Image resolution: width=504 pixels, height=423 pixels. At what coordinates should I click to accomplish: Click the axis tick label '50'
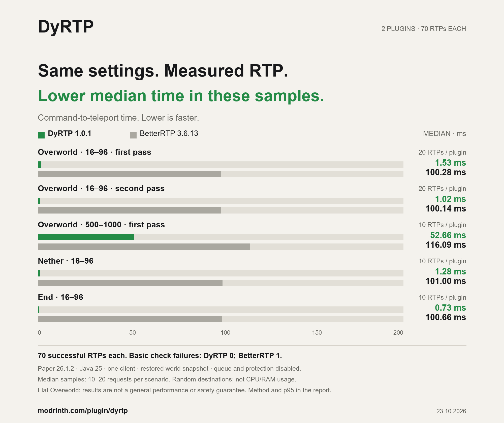(133, 333)
